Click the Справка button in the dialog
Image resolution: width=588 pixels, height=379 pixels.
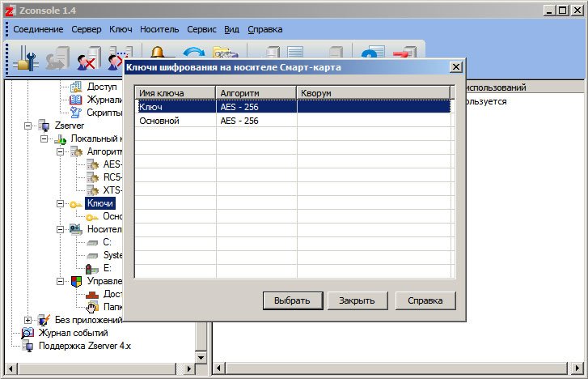425,301
